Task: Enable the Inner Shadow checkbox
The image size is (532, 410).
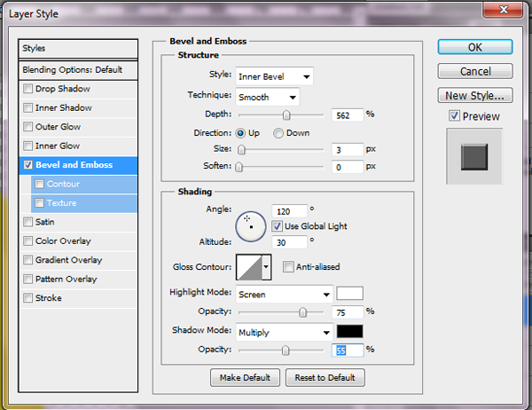Action: (x=27, y=108)
